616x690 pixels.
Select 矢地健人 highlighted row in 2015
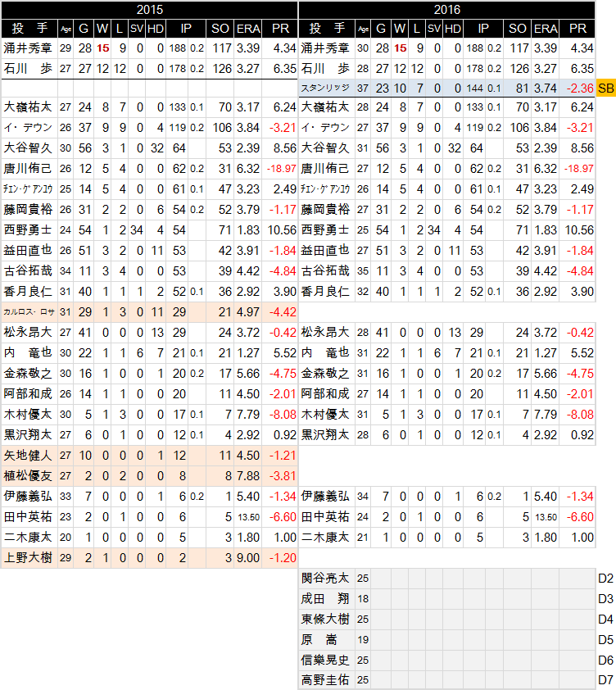(x=150, y=456)
